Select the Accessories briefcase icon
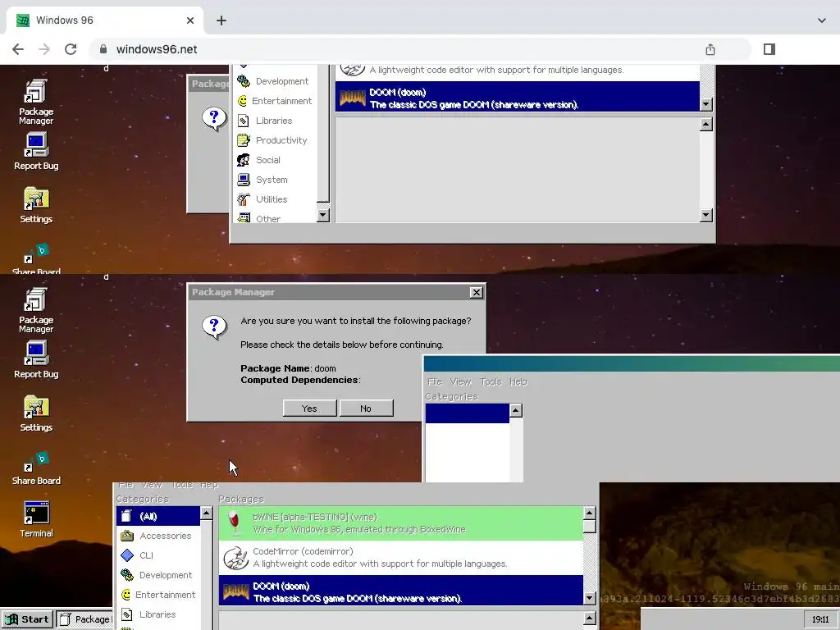 click(127, 536)
